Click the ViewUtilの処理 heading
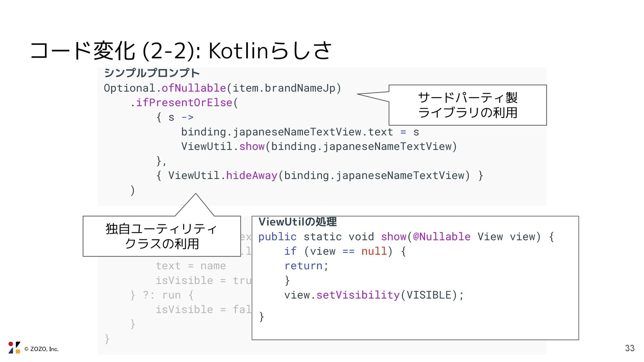Viewport: 644px width, 362px height. click(x=298, y=222)
